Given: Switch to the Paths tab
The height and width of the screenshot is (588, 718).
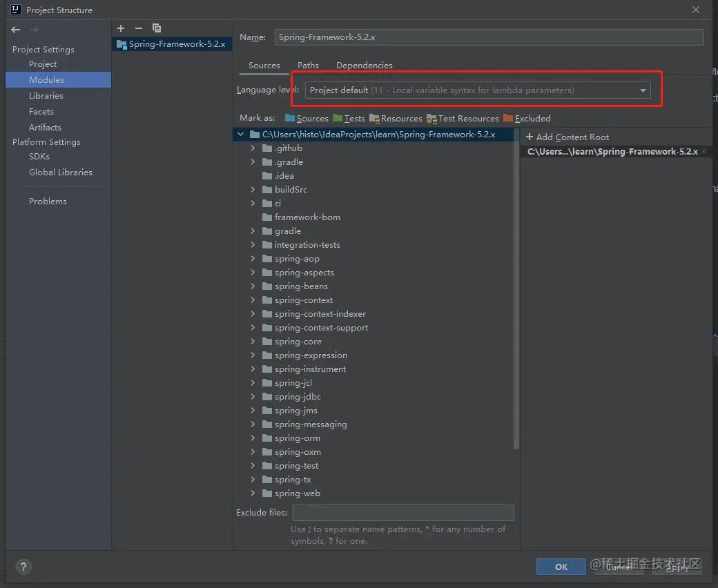Looking at the screenshot, I should [x=308, y=66].
